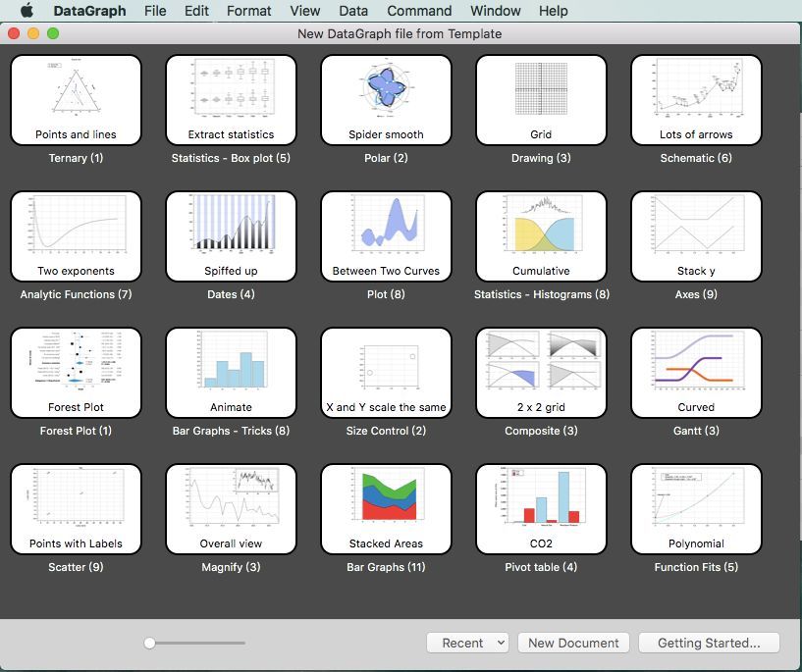Screen dimensions: 802x672
Task: Select the Spider smooth polar template
Action: [386, 100]
